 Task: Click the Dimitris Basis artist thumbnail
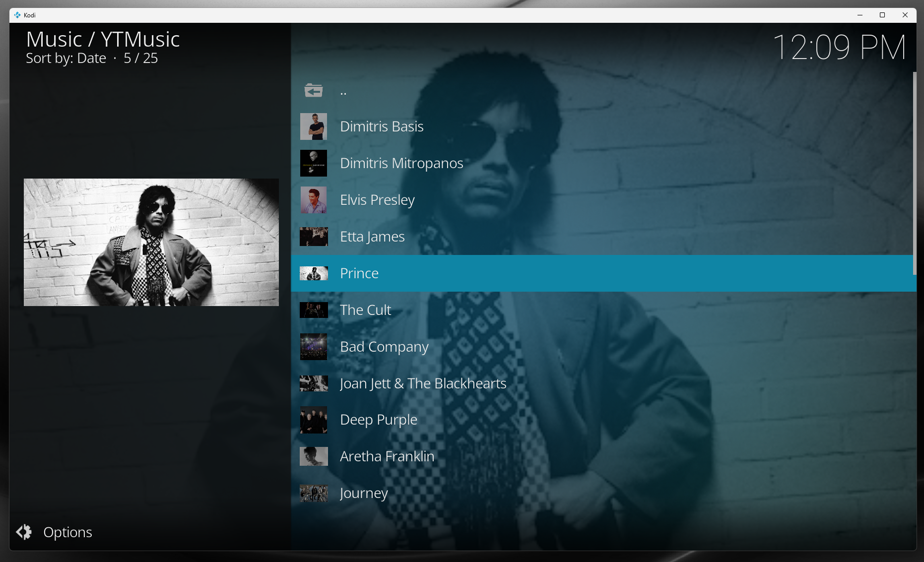tap(314, 126)
